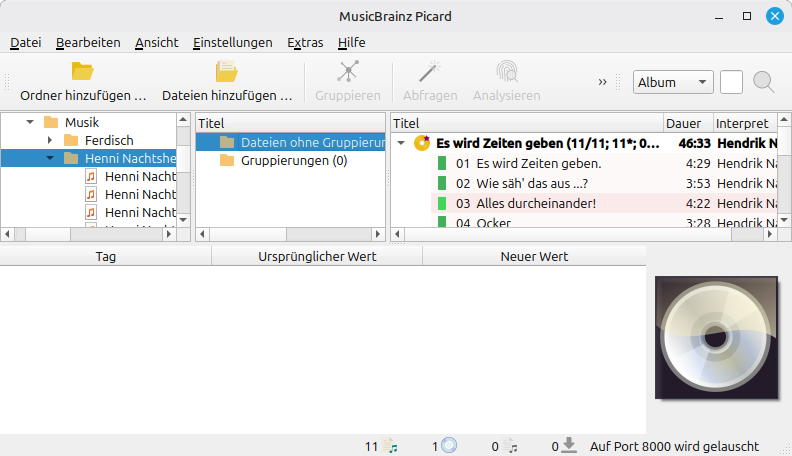Click the Dateien hinzufügen toolbar icon
792x456 pixels.
[x=227, y=71]
